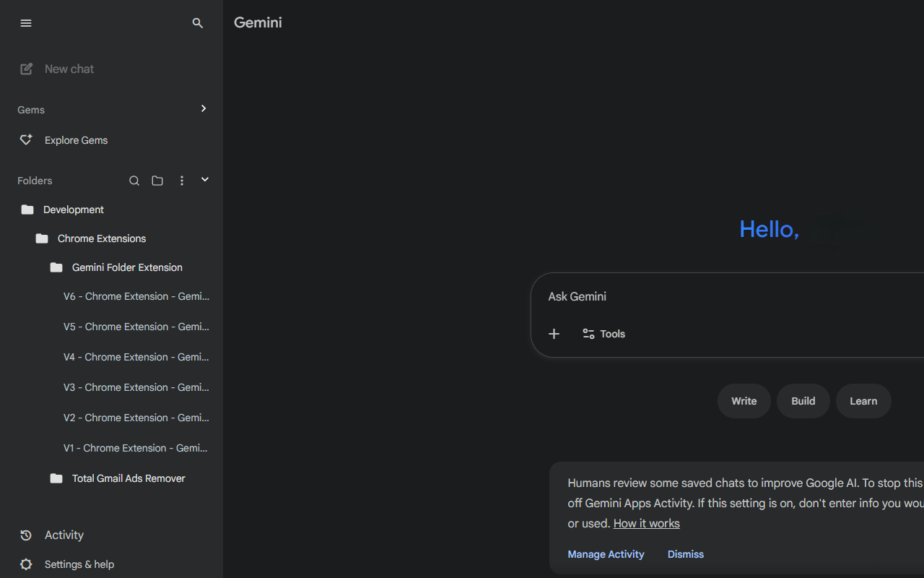The height and width of the screenshot is (578, 924).
Task: Open the Folders three-dot options menu
Action: [182, 181]
